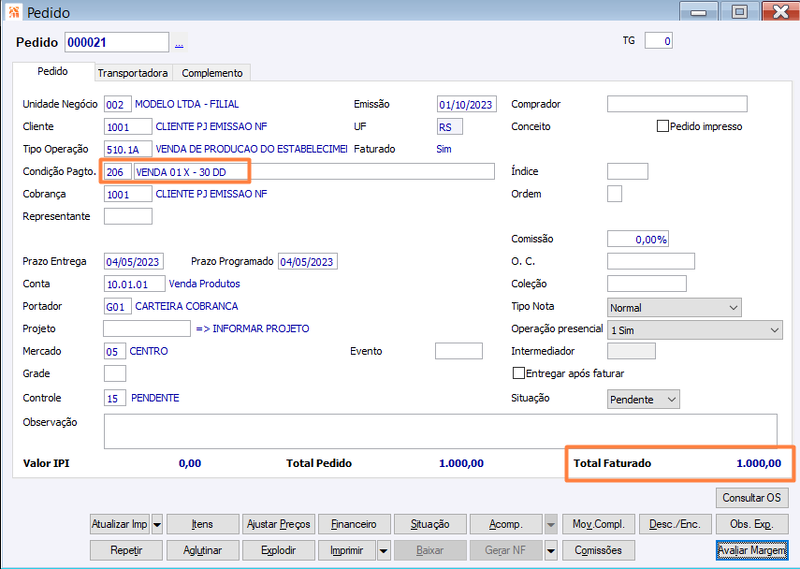Toggle the Ordem checkbox

click(614, 194)
